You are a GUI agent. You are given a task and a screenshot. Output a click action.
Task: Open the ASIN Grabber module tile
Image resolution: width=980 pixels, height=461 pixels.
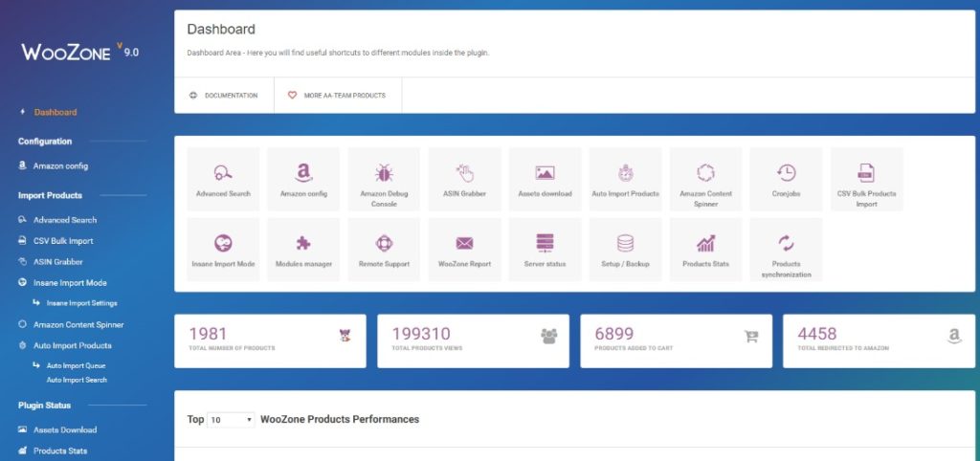pos(464,179)
